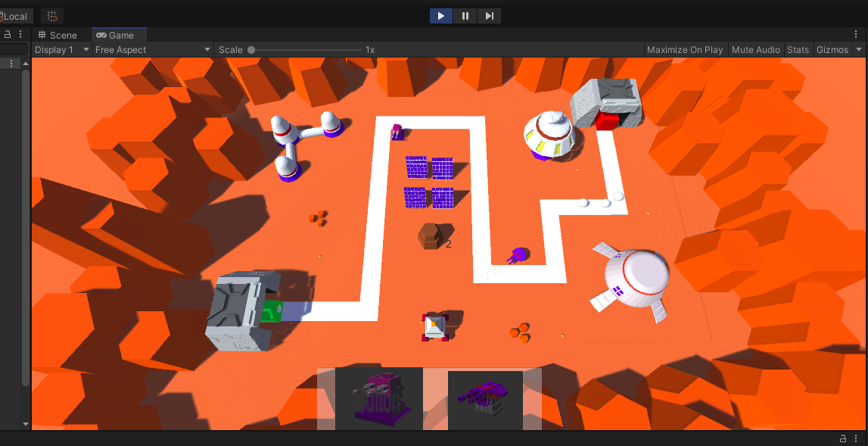Open the Free Aspect dropdown
Image resolution: width=868 pixels, height=446 pixels.
[152, 50]
